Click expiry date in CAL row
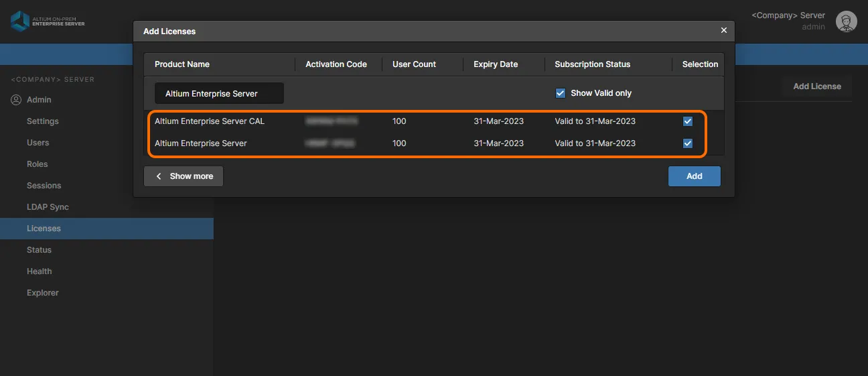Screen dimensions: 868x376 [x=498, y=121]
